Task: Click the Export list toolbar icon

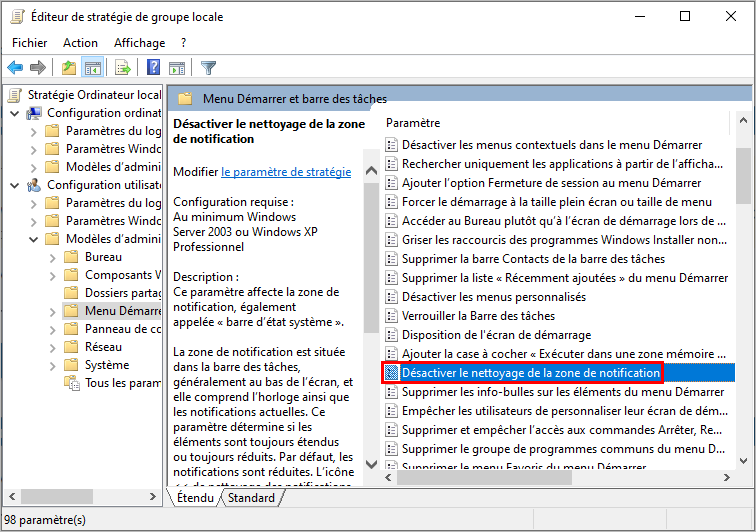Action: pyautogui.click(x=123, y=68)
